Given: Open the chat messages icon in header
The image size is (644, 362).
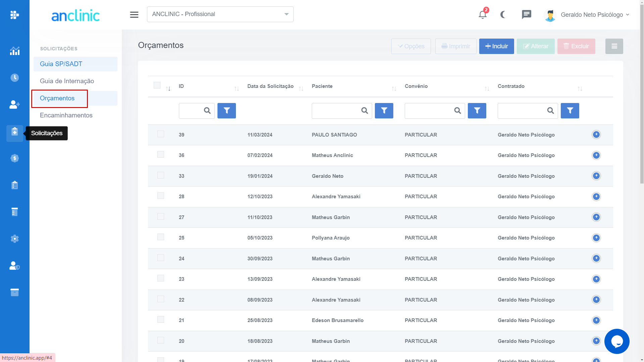Looking at the screenshot, I should pos(527,14).
